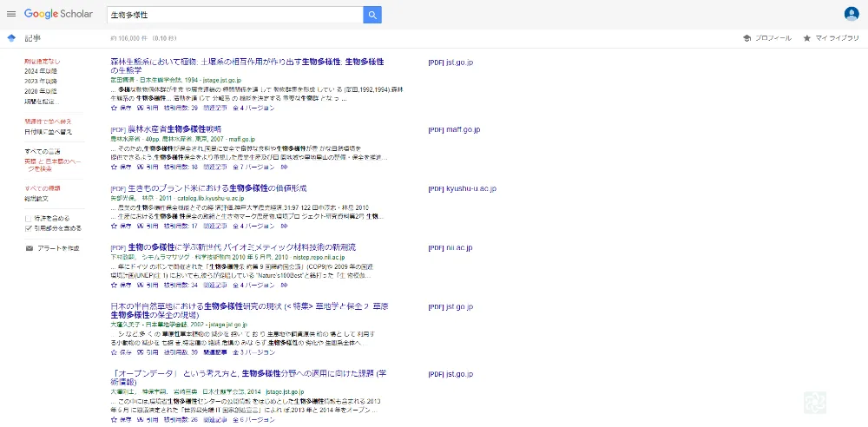Open the 生きものブランド米における生物多様性 title
The width and height of the screenshot is (868, 427).
point(217,188)
